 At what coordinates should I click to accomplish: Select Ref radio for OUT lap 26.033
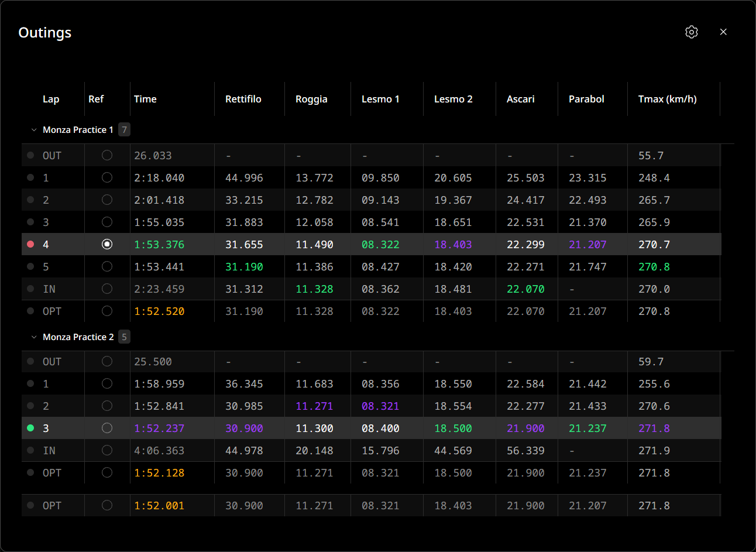point(107,155)
